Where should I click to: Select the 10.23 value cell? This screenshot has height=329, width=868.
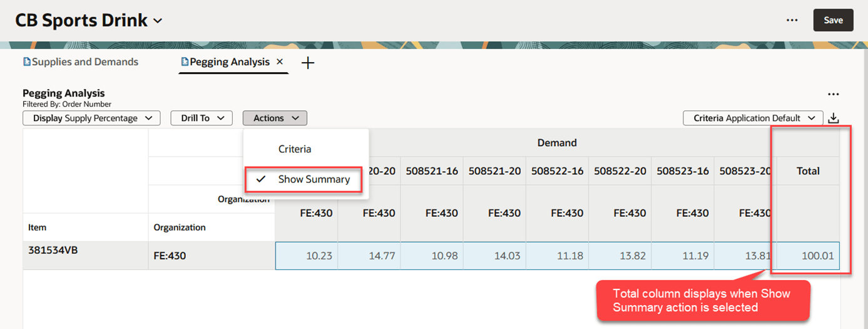click(x=307, y=256)
